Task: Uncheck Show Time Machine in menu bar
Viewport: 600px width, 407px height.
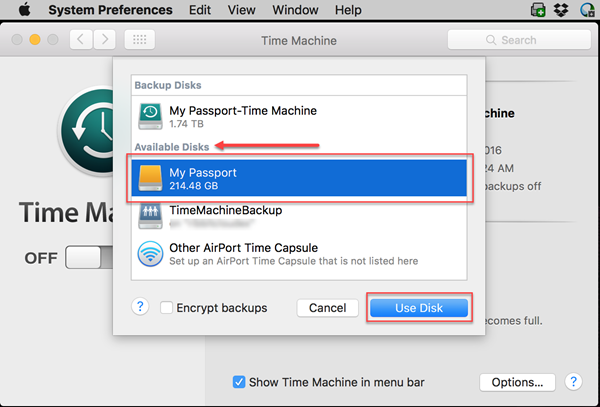Action: (239, 382)
